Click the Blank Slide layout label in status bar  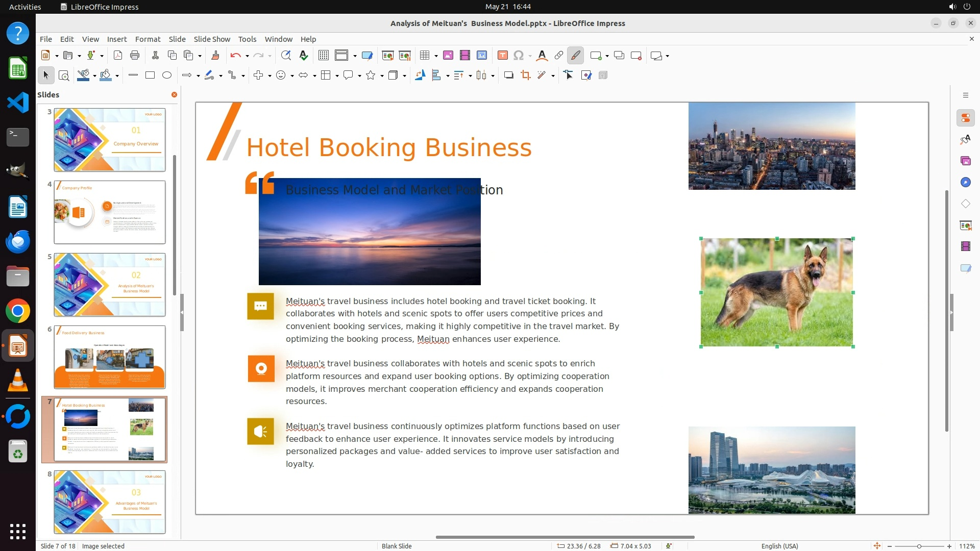397,546
